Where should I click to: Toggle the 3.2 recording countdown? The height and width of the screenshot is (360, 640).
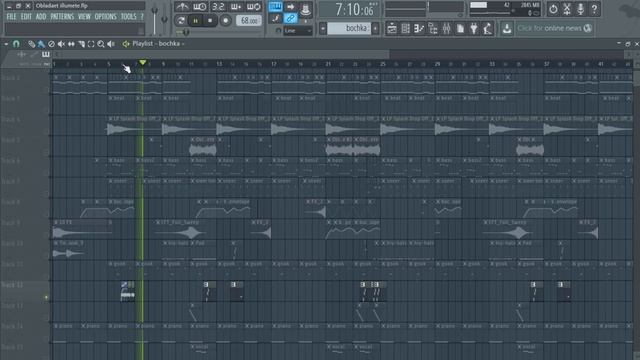[x=218, y=7]
